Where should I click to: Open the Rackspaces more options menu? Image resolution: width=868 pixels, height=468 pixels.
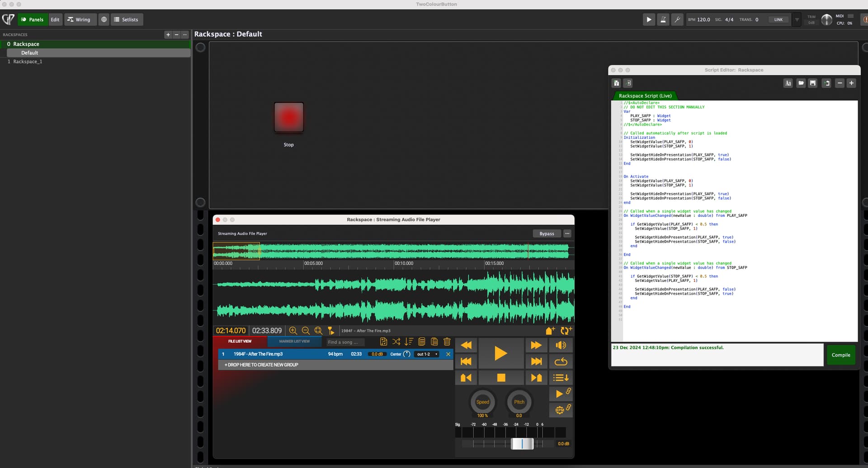pyautogui.click(x=185, y=35)
